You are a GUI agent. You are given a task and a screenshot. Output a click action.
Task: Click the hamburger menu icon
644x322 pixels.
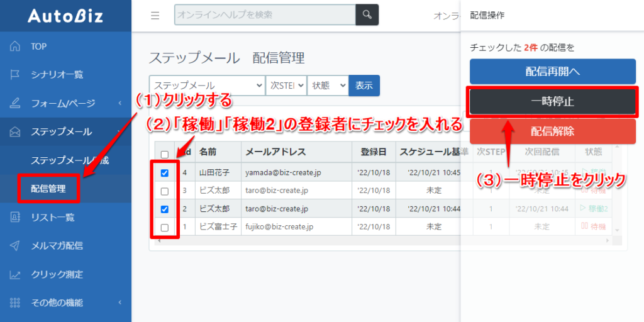tap(155, 16)
